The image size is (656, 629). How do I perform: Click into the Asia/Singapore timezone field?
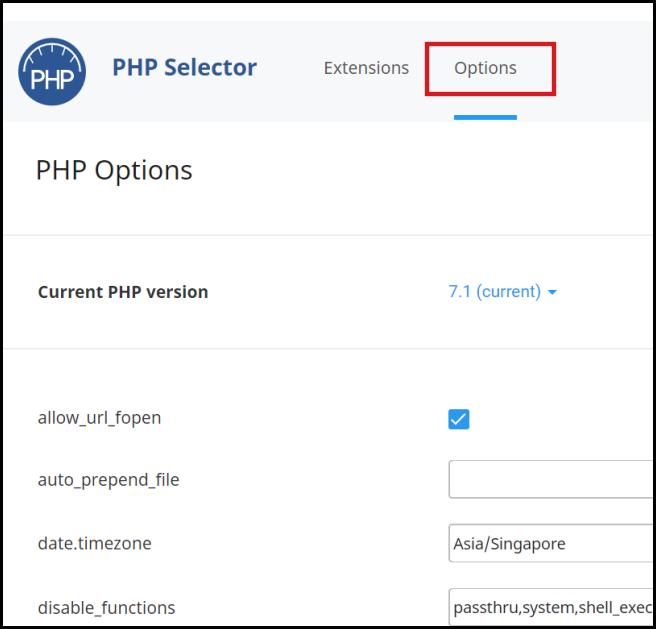550,543
